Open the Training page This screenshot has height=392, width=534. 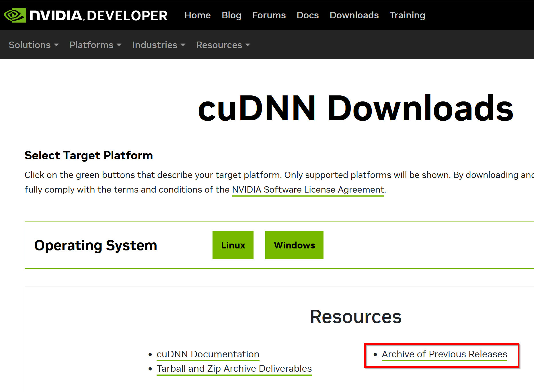[x=407, y=15]
